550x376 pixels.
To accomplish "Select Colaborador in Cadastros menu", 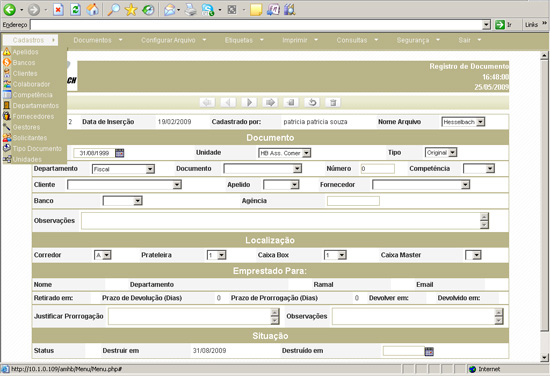I will [31, 84].
